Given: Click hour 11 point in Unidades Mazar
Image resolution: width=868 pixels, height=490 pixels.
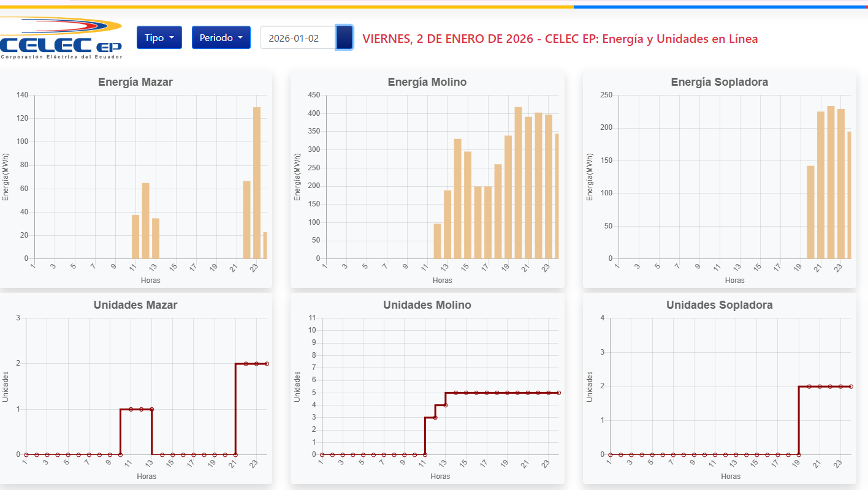Looking at the screenshot, I should 131,409.
